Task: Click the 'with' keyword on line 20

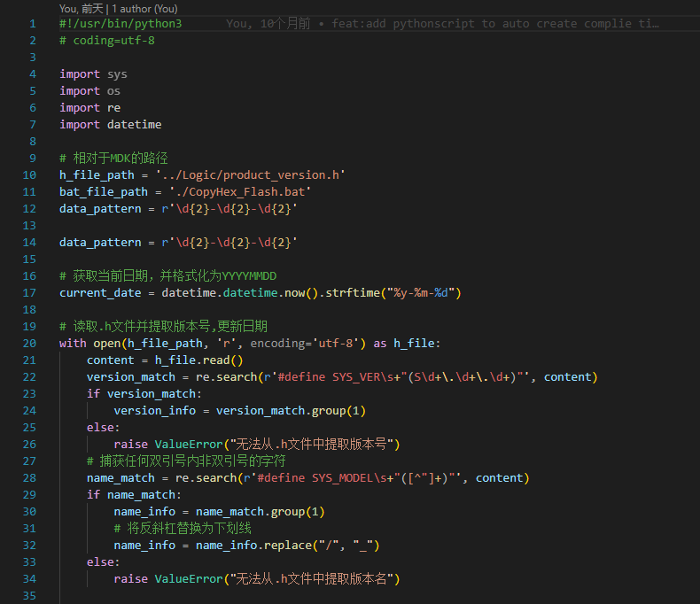Action: coord(73,343)
